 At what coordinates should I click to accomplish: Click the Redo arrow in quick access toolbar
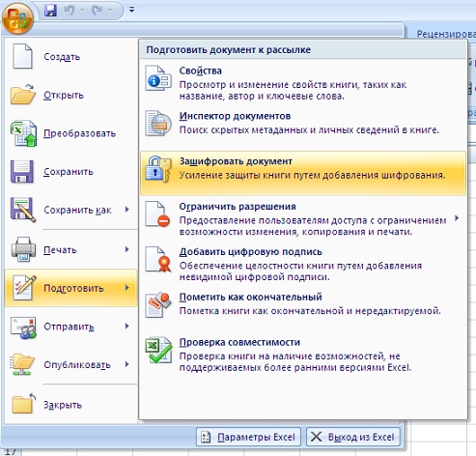click(97, 11)
